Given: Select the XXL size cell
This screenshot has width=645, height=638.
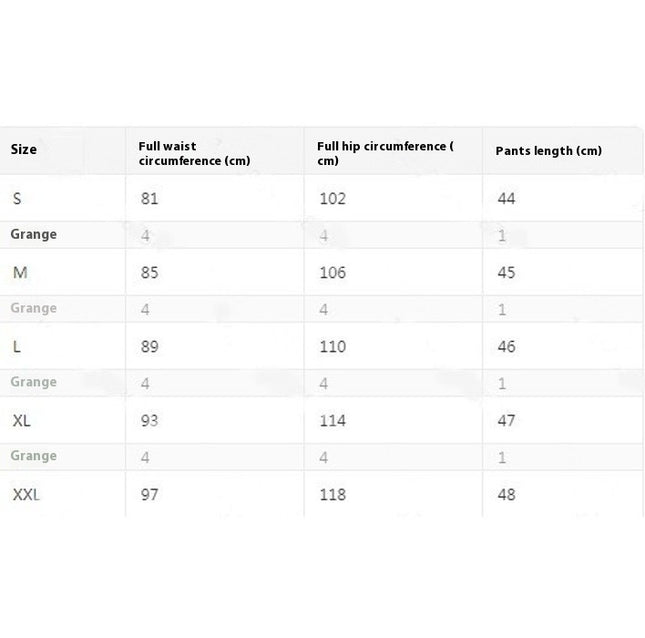Looking at the screenshot, I should tap(26, 495).
